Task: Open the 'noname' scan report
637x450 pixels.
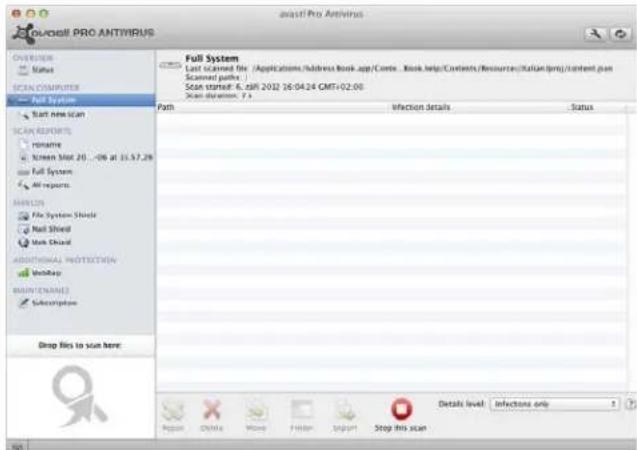Action: pyautogui.click(x=46, y=145)
